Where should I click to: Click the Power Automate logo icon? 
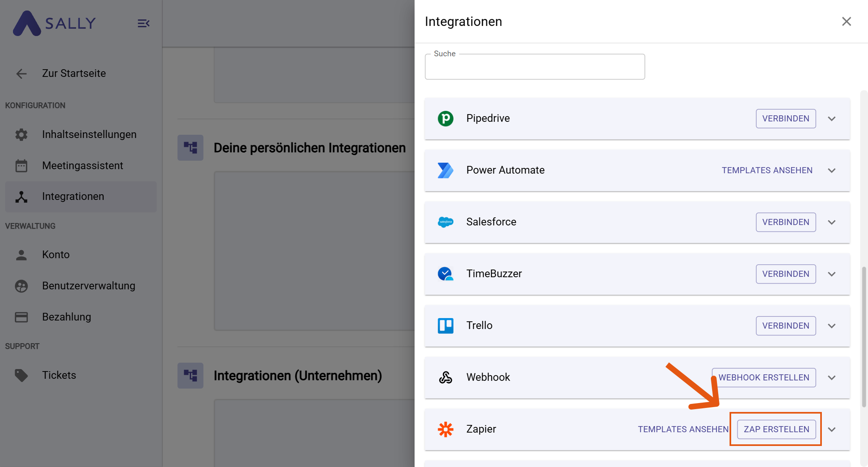[446, 170]
